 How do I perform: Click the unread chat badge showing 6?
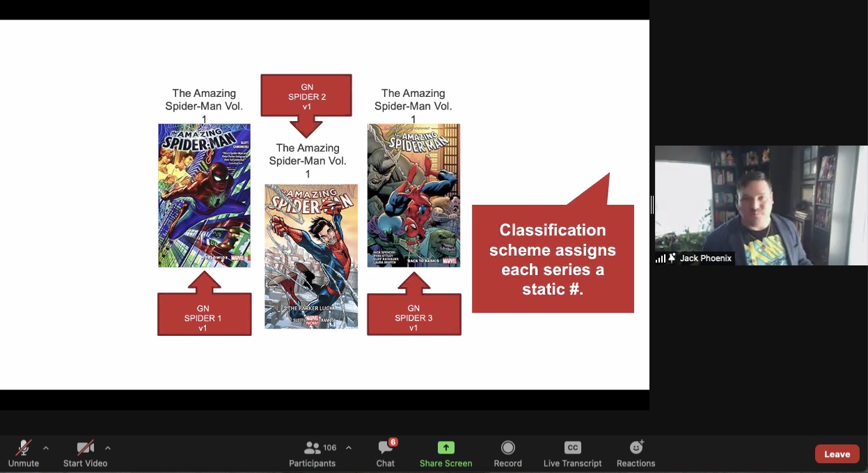coord(393,442)
